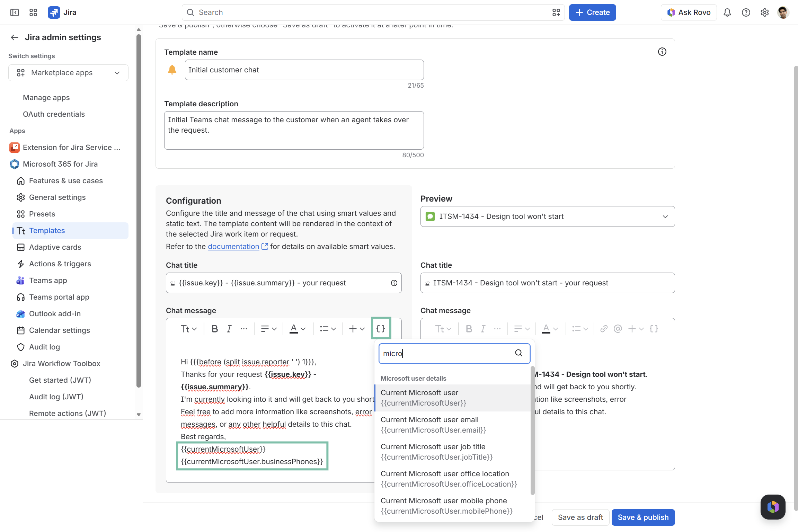The height and width of the screenshot is (532, 798).
Task: Click Save as draft
Action: click(x=580, y=517)
